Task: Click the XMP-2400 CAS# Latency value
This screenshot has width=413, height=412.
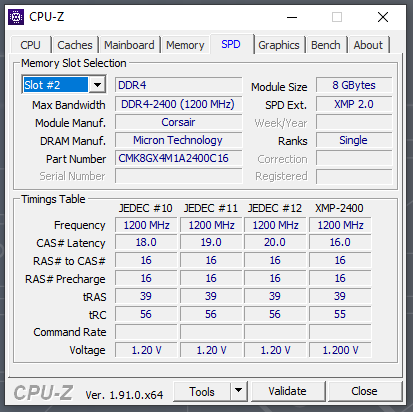Action: click(x=340, y=242)
